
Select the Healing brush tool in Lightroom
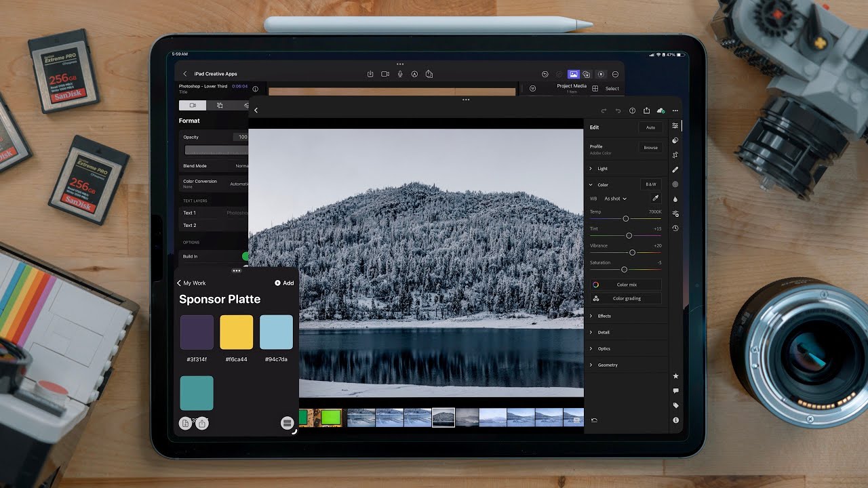coord(675,169)
